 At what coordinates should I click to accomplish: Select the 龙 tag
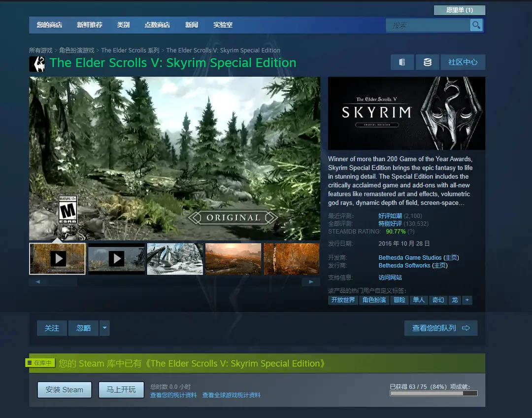click(x=455, y=300)
